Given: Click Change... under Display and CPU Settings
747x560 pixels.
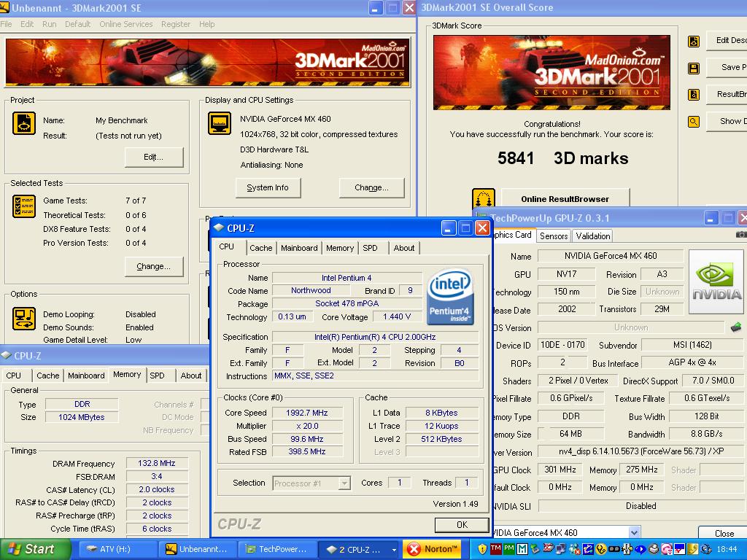Looking at the screenshot, I should (371, 187).
